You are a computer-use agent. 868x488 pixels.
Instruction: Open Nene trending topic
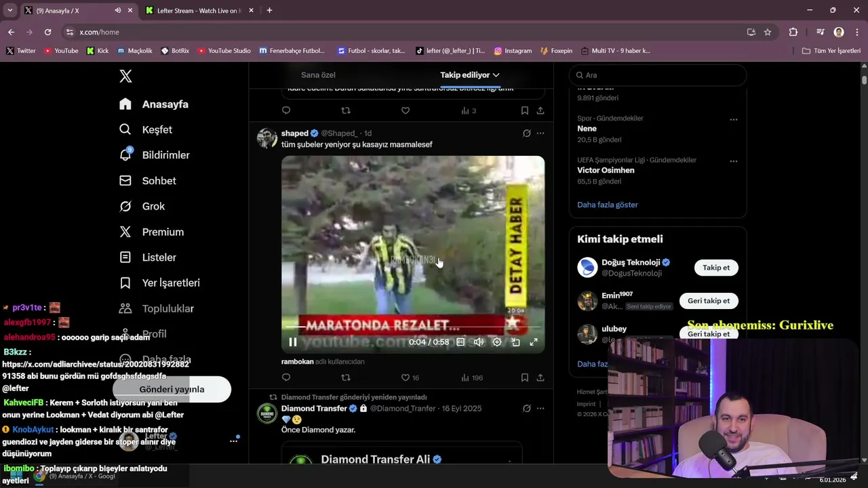click(x=587, y=129)
